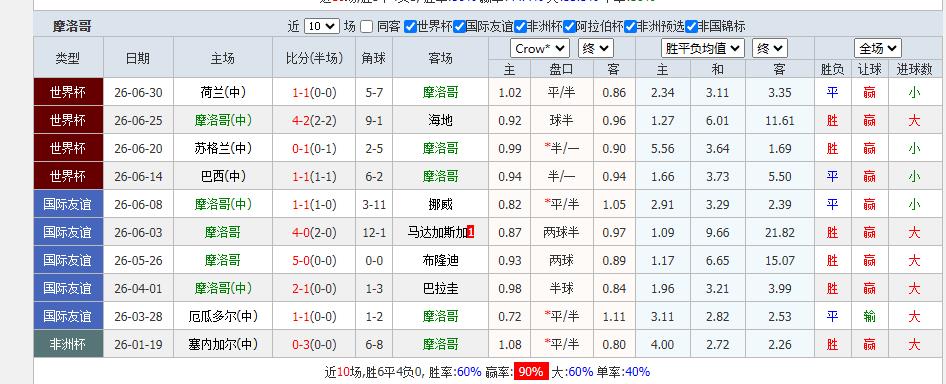Click the 塞内加尔(中) home team link
Screen dimensions: 946x384
(223, 344)
